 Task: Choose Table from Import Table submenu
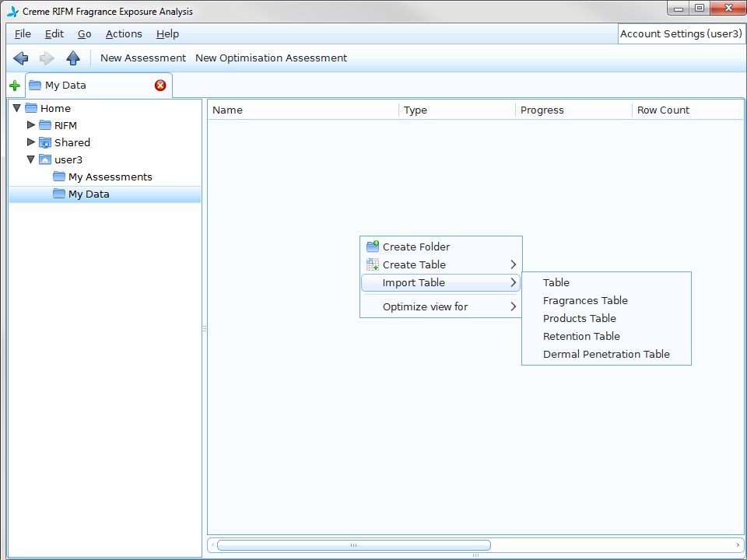tap(606, 282)
